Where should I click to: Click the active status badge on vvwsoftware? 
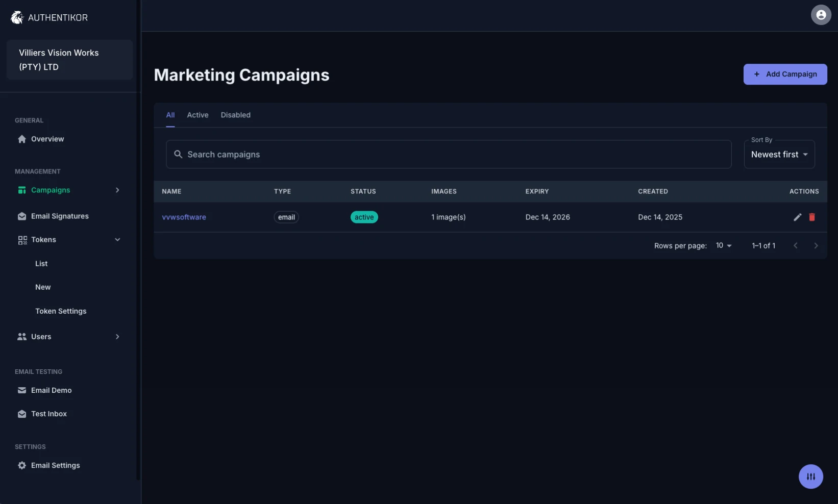tap(364, 217)
